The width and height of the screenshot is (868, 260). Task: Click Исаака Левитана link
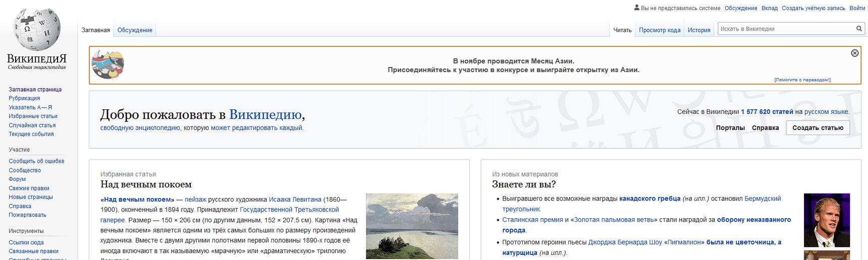click(x=295, y=200)
